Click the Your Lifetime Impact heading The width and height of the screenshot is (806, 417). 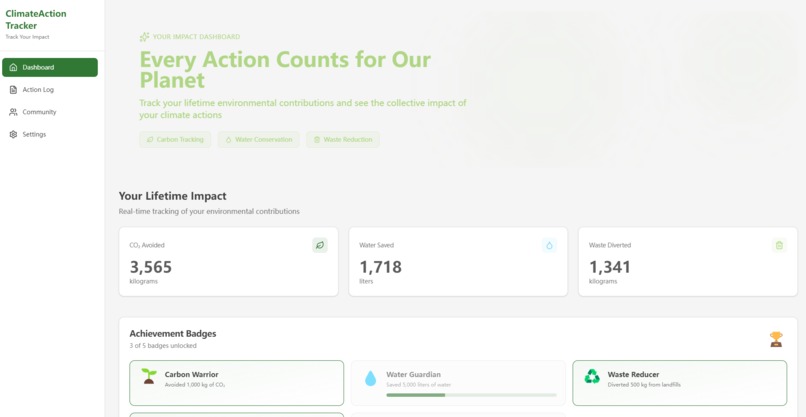point(173,196)
